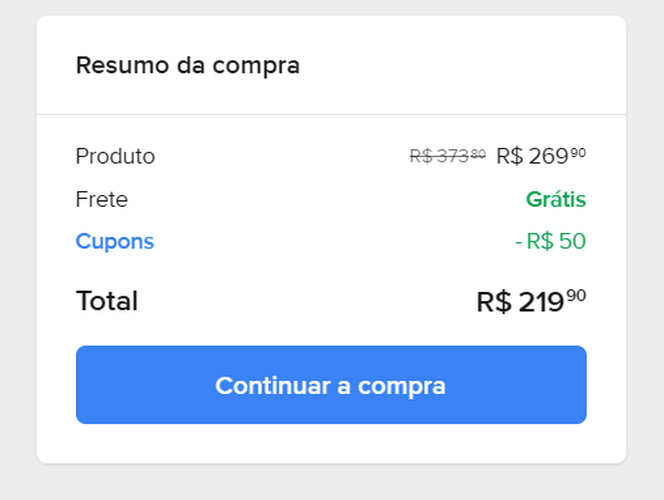Click the "Continuar a compra" button
The height and width of the screenshot is (500, 664).
331,385
